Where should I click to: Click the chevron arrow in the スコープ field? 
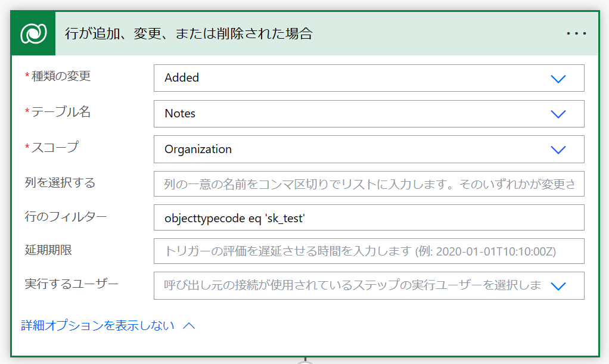point(558,150)
